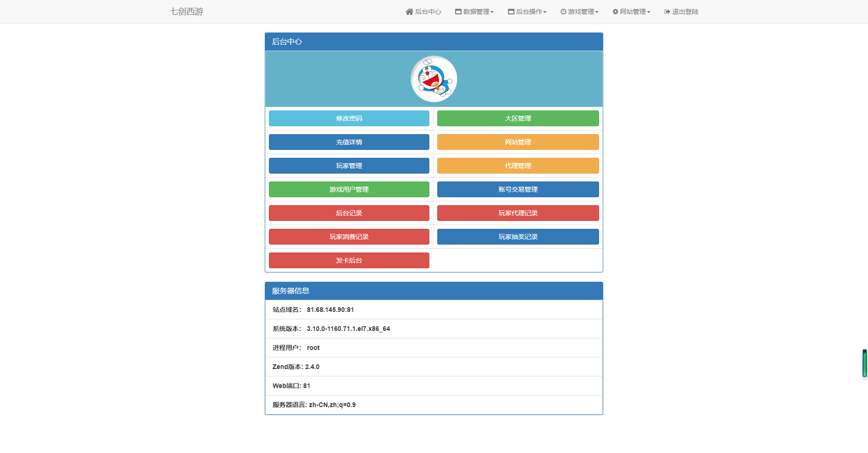868x453 pixels.
Task: Click the window icon beside 后台操作
Action: click(511, 12)
